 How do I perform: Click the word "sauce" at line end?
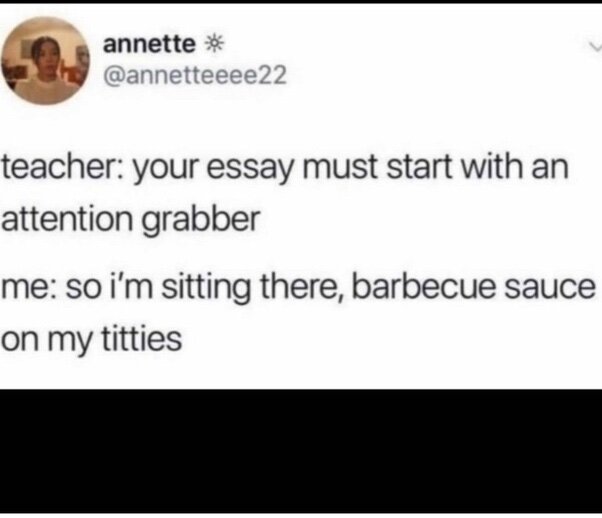point(550,288)
